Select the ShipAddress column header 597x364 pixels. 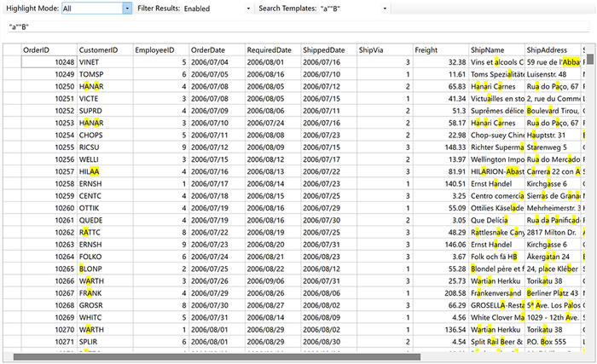[553, 49]
